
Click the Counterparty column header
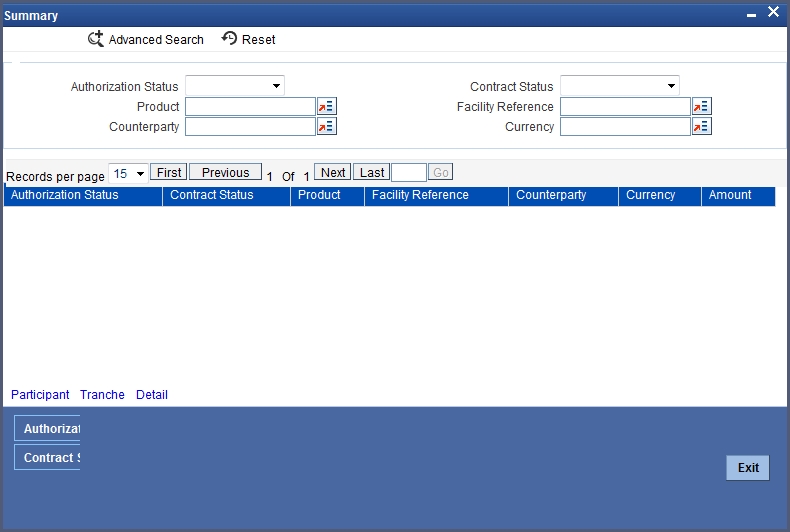[x=564, y=195]
